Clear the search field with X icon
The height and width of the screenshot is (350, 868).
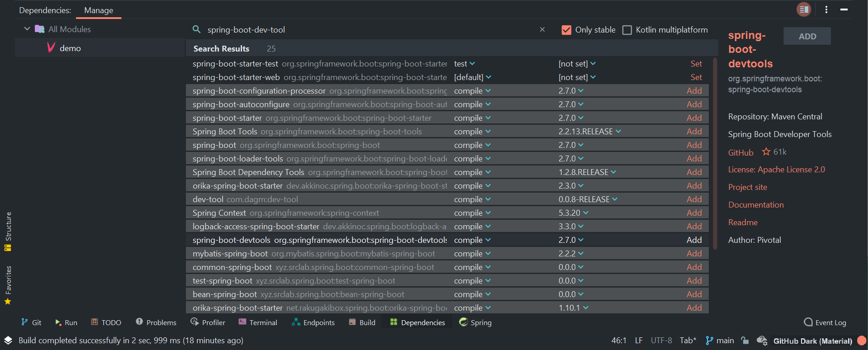tap(542, 29)
